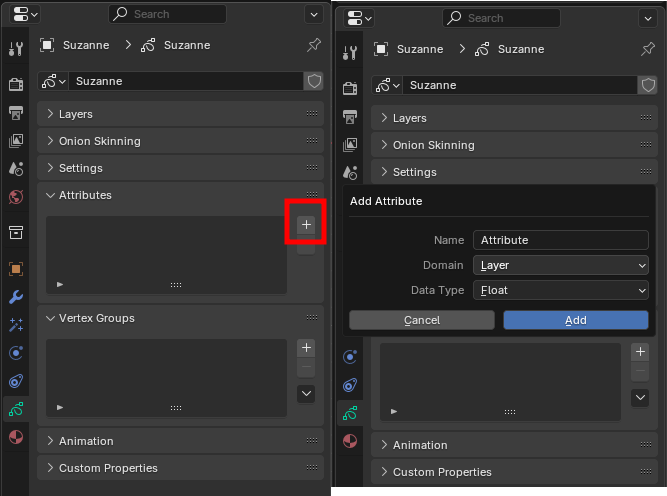Click the Search field in right panel
The width and height of the screenshot is (667, 496).
pyautogui.click(x=501, y=18)
